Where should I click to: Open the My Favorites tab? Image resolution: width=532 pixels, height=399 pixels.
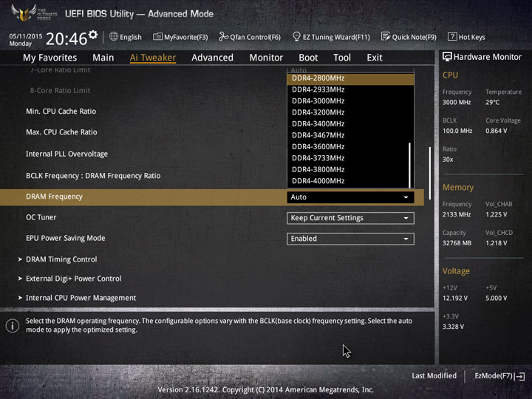point(50,58)
